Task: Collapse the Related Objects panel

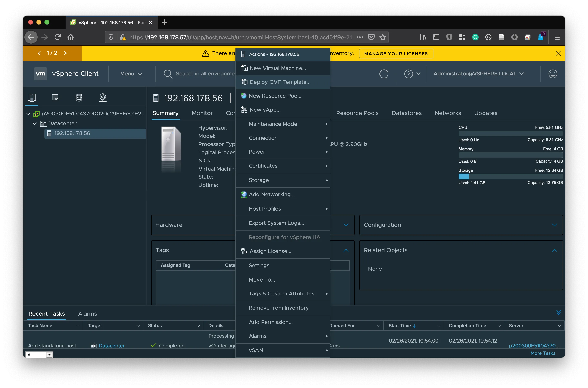Action: pyautogui.click(x=554, y=251)
